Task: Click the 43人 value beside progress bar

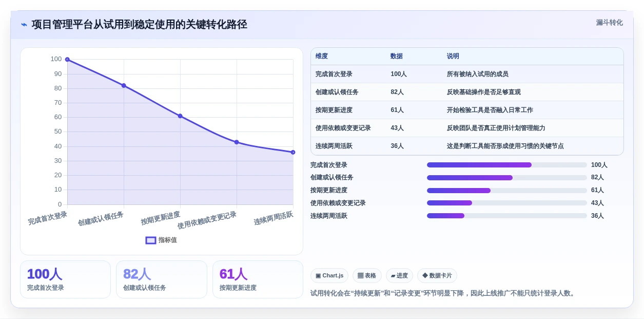Action: 597,203
